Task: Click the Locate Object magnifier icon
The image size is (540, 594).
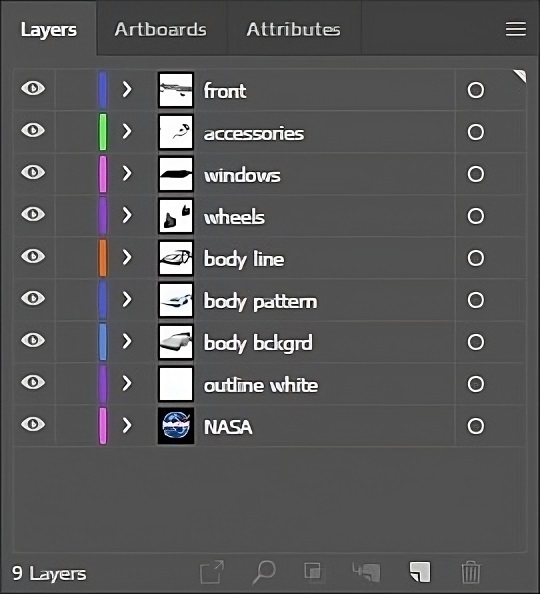Action: (264, 572)
